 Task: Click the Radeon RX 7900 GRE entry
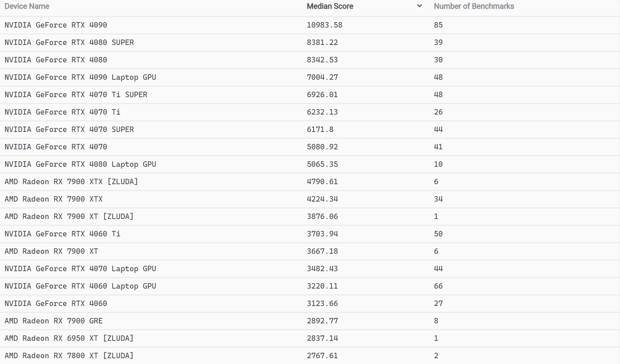[x=54, y=321]
